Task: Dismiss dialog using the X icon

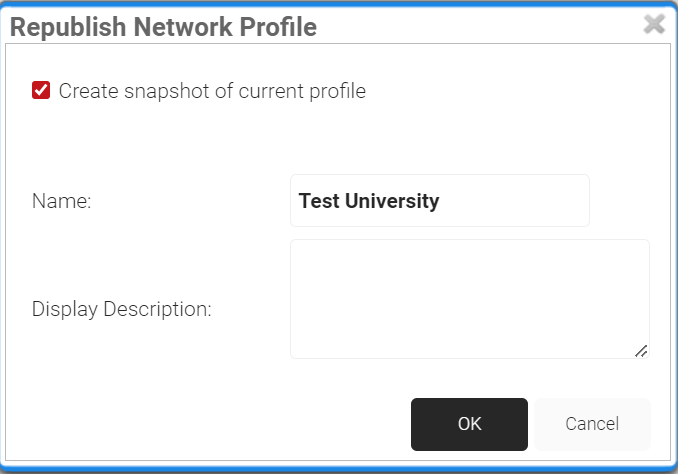Action: point(654,24)
